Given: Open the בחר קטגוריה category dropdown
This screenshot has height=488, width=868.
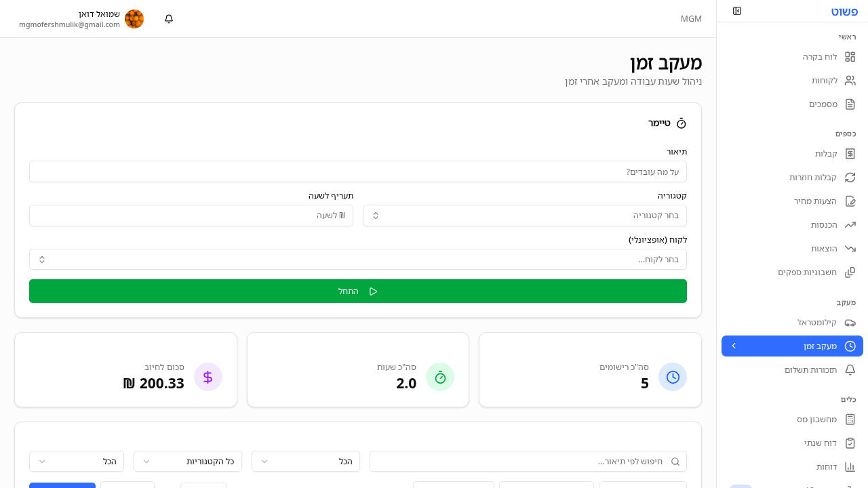Looking at the screenshot, I should click(524, 215).
